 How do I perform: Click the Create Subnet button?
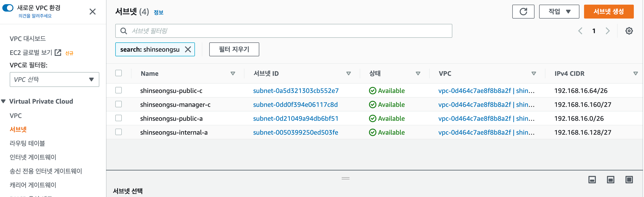pos(609,12)
